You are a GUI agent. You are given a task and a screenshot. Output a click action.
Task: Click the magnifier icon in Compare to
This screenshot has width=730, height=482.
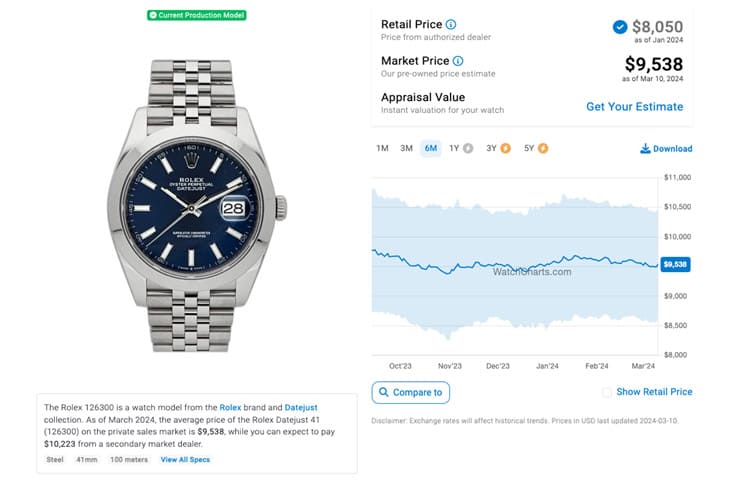tap(384, 392)
